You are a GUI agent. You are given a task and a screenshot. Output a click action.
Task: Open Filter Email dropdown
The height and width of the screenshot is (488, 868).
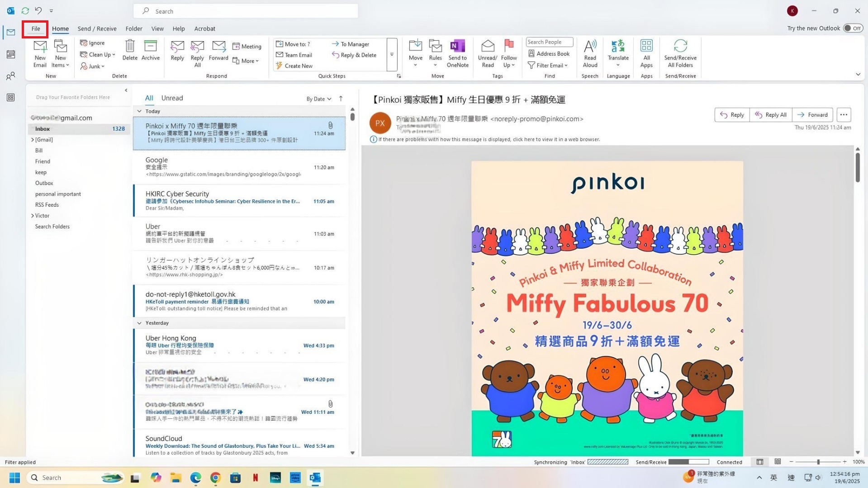click(x=547, y=65)
